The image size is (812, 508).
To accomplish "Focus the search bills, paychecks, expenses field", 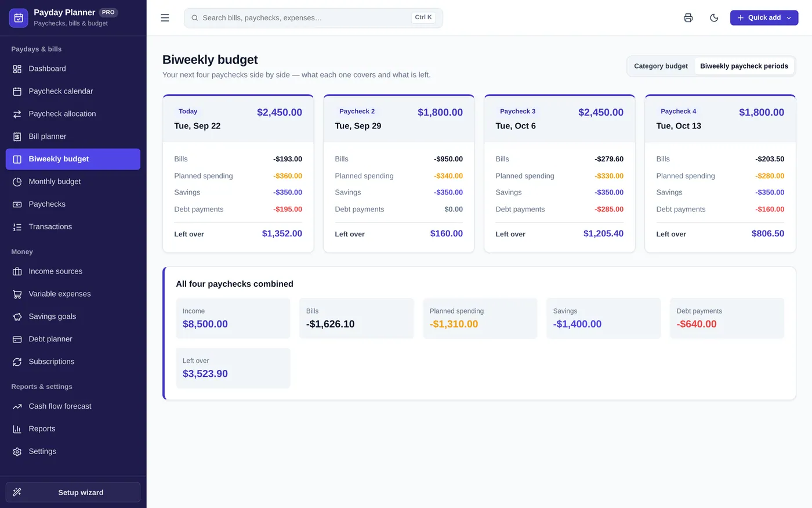I will point(313,18).
